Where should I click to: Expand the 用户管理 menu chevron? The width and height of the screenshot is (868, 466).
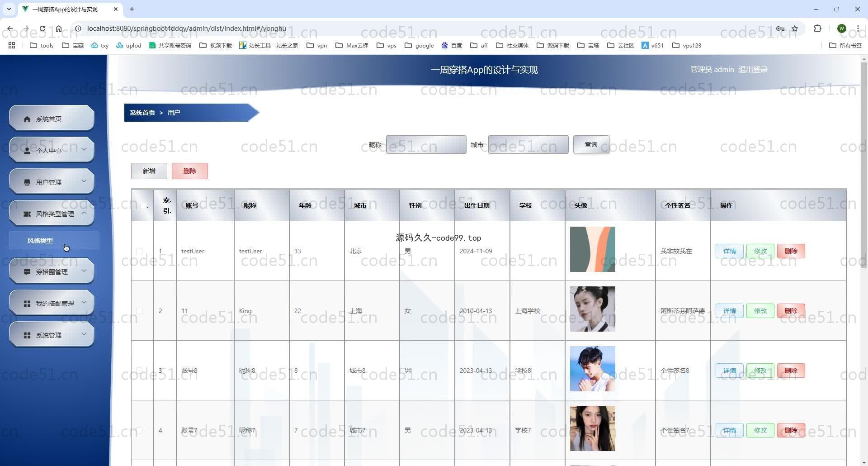tap(84, 181)
